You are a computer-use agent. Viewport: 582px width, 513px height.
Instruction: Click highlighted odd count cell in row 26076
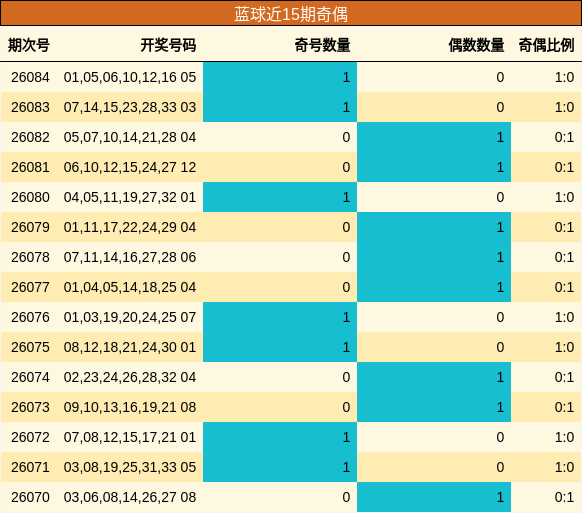[280, 317]
